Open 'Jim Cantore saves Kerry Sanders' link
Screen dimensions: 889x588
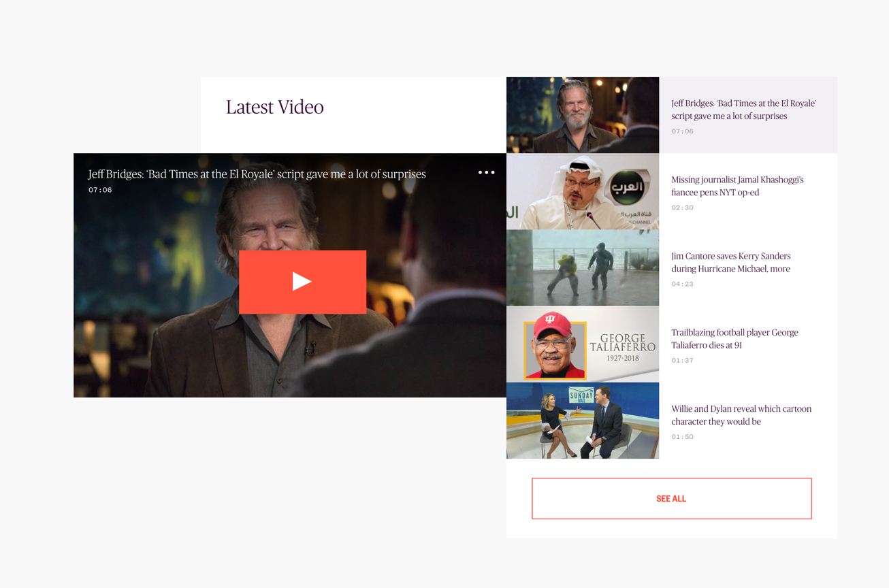[x=731, y=262]
